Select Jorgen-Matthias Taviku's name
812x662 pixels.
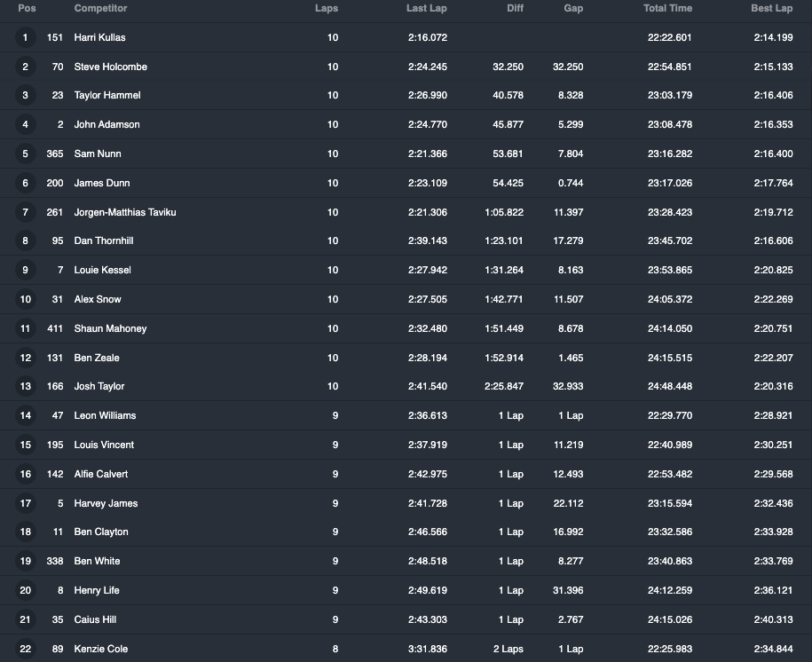coord(125,212)
